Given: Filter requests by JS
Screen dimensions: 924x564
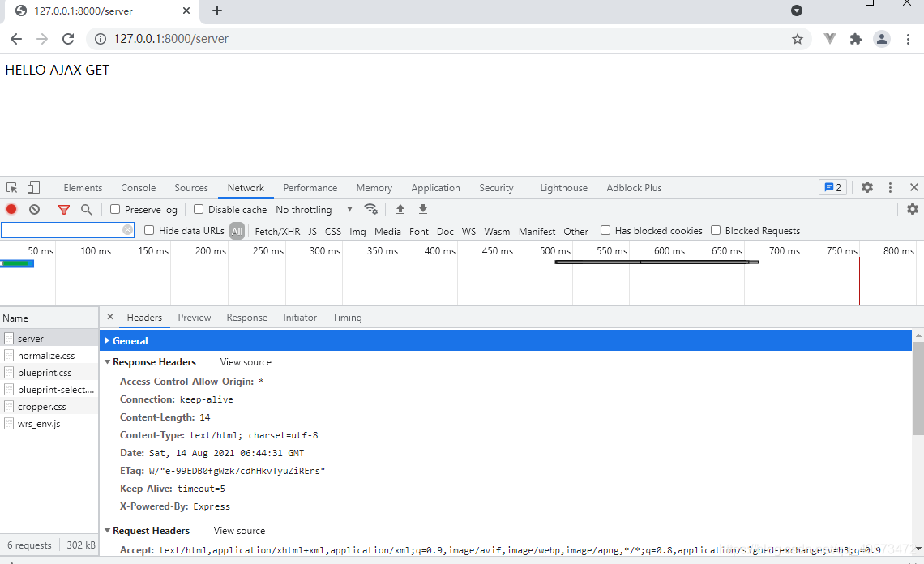Looking at the screenshot, I should point(312,232).
